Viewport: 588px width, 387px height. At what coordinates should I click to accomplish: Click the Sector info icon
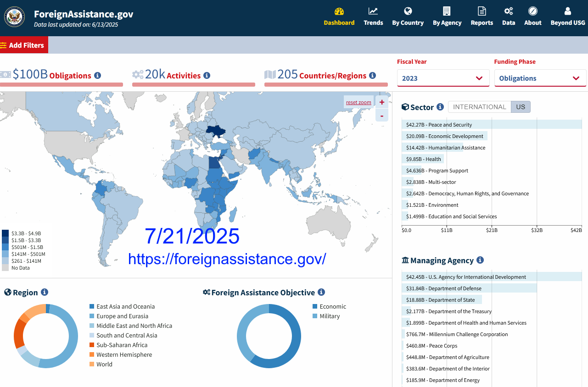tap(440, 107)
